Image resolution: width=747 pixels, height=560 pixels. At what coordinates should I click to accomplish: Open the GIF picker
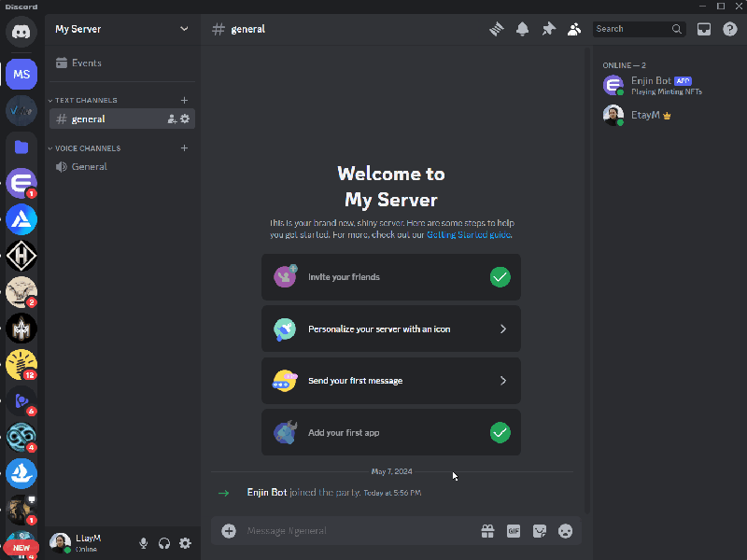pos(513,530)
